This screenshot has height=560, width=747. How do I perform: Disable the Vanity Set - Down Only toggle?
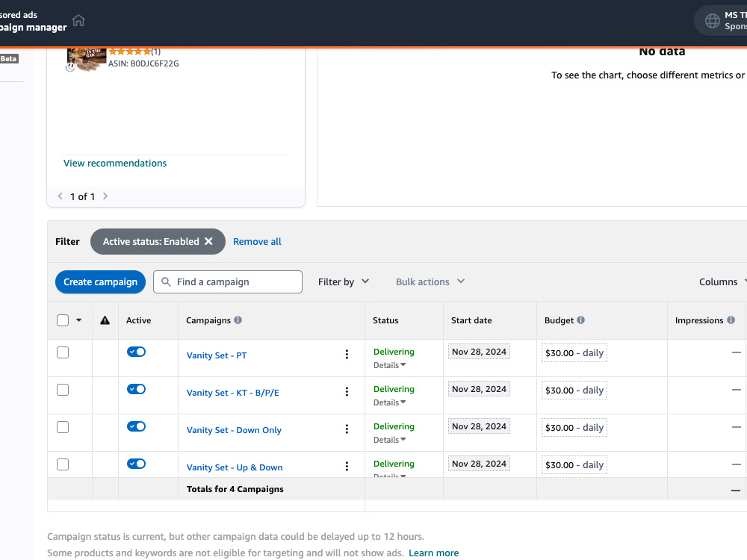pos(136,426)
